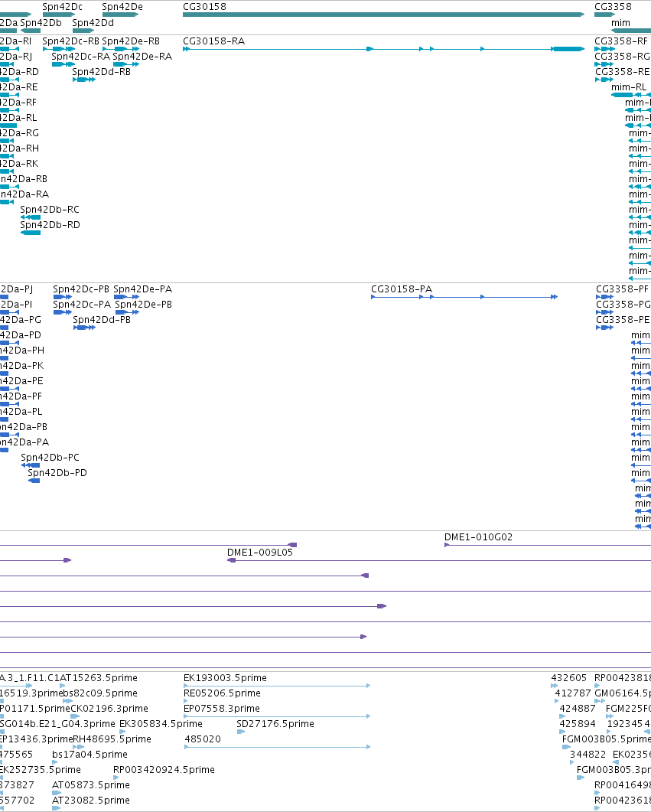Click the CG30158-PA protein line glyph
The image size is (651, 812).
pyautogui.click(x=464, y=297)
